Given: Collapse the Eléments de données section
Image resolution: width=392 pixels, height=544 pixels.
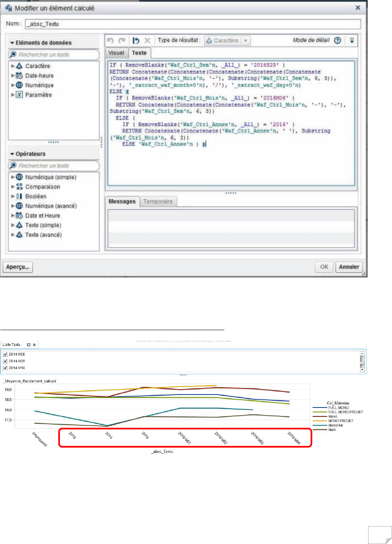Looking at the screenshot, I should click(12, 43).
